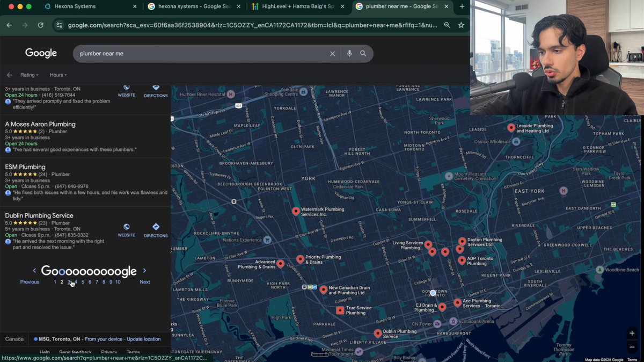Screen dimensions: 644x362
Task: Select the Advanced Plumbing & Drains pin
Action: point(280,264)
